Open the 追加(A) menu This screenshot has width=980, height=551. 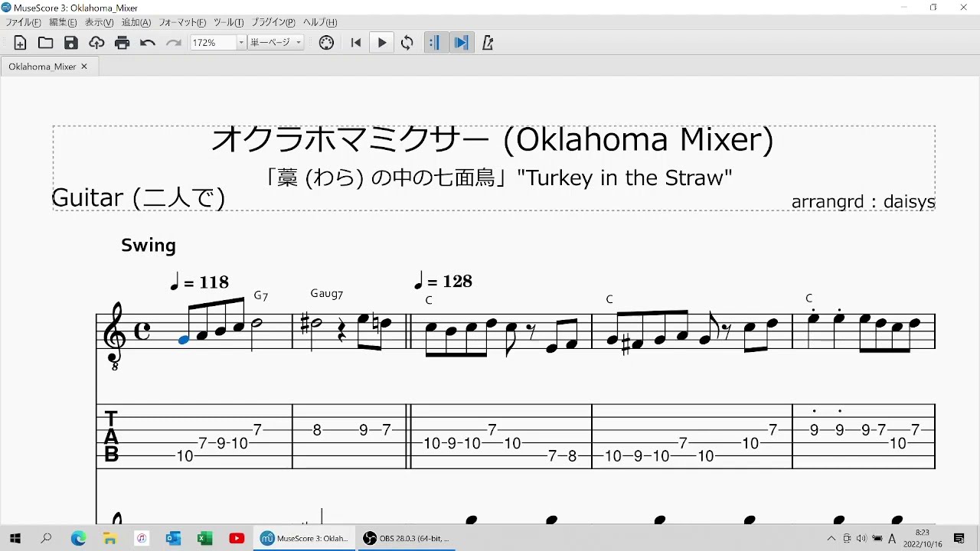pyautogui.click(x=136, y=22)
